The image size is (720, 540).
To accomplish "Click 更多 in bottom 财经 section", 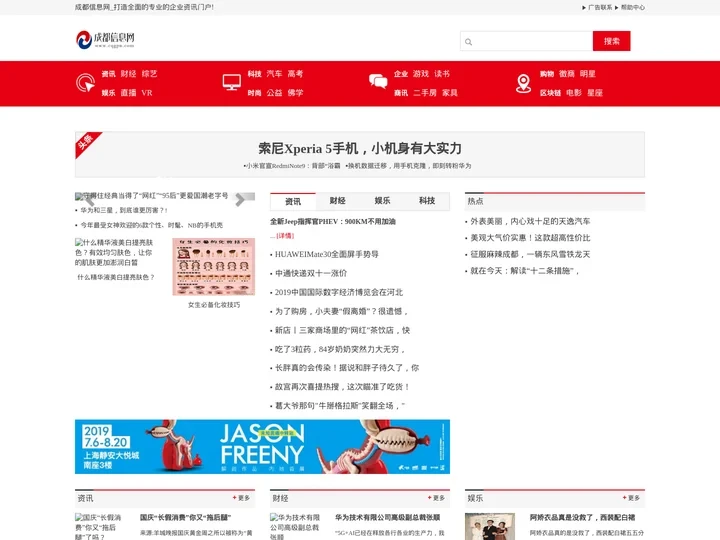I will pyautogui.click(x=436, y=498).
